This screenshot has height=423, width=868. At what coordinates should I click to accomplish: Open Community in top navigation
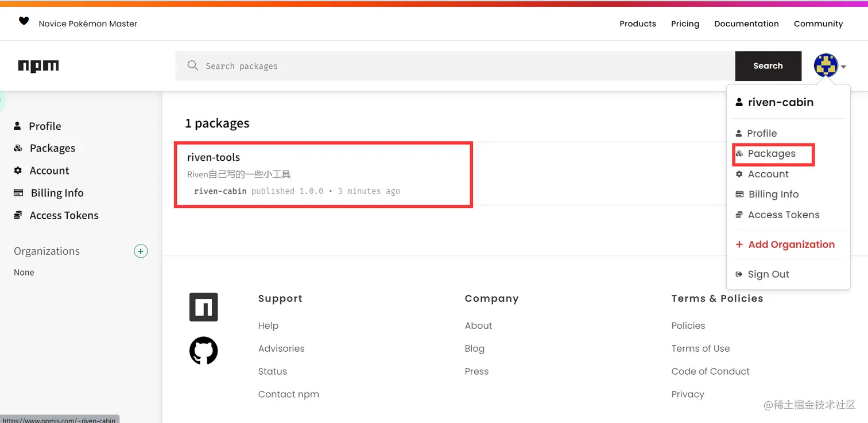(818, 24)
